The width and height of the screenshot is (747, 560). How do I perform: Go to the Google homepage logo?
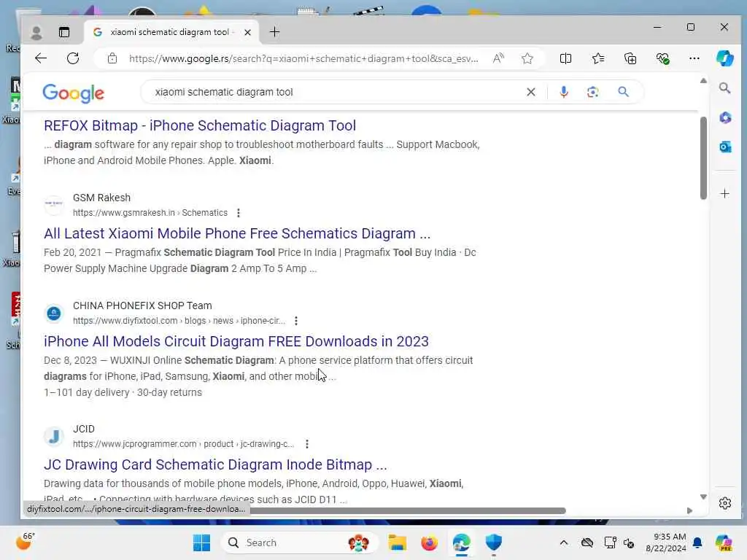tap(74, 93)
